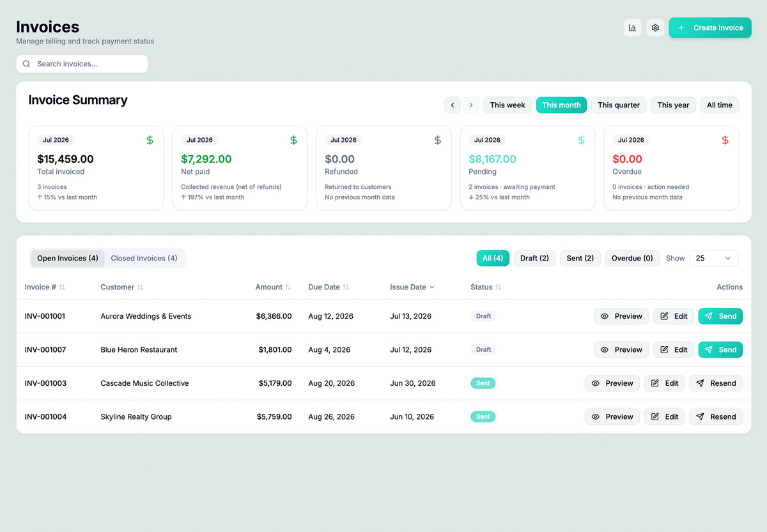Sort by the Customer column arrows
Viewport: 767px width, 532px height.
tap(140, 287)
